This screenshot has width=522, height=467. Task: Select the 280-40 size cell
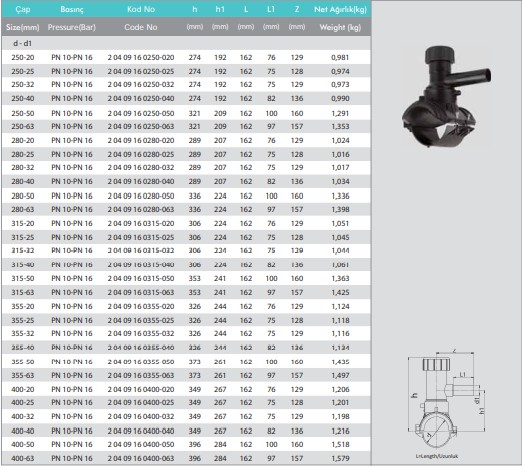(23, 182)
